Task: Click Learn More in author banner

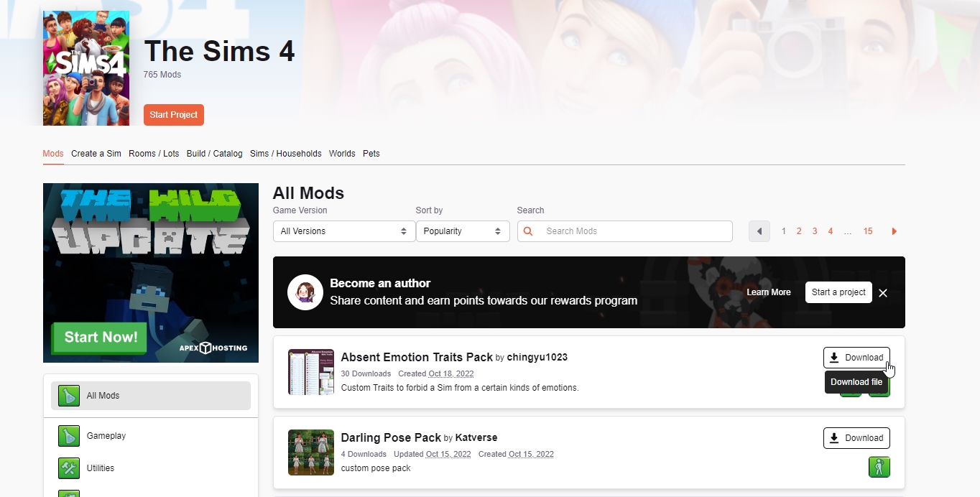Action: (x=769, y=292)
